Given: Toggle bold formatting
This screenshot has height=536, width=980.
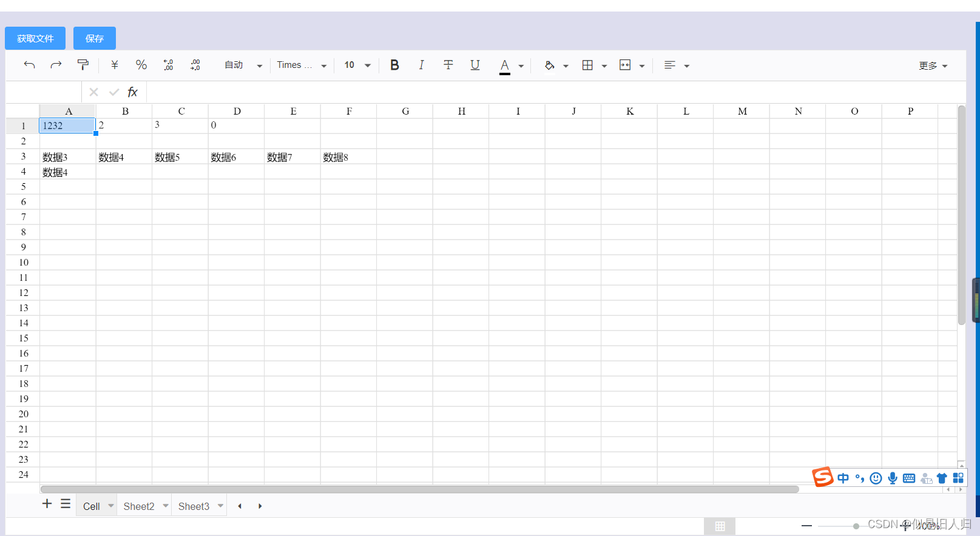Looking at the screenshot, I should (x=394, y=65).
